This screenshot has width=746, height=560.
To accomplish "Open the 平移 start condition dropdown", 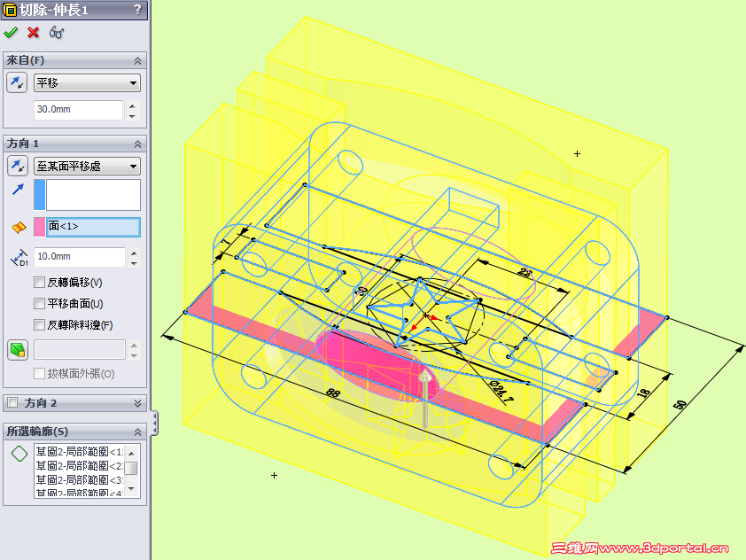I will 87,82.
